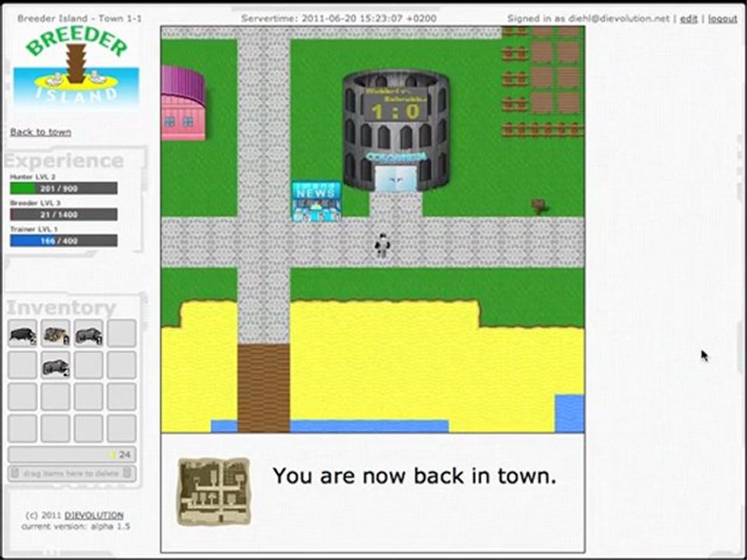
Task: Enter the Colosseum arena door
Action: [395, 178]
